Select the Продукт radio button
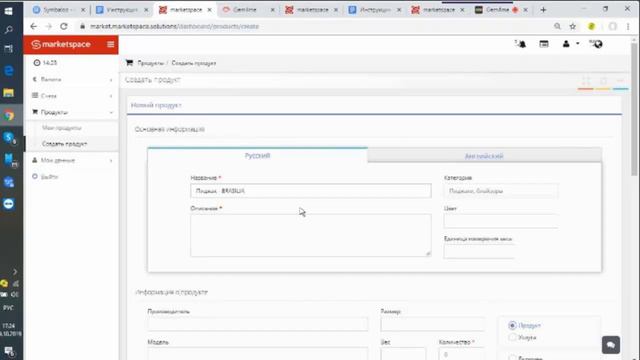Image resolution: width=640 pixels, height=360 pixels. pos(512,325)
